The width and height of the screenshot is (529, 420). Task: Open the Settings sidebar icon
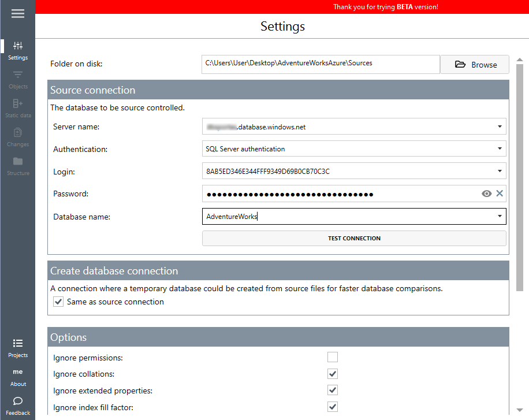(18, 46)
